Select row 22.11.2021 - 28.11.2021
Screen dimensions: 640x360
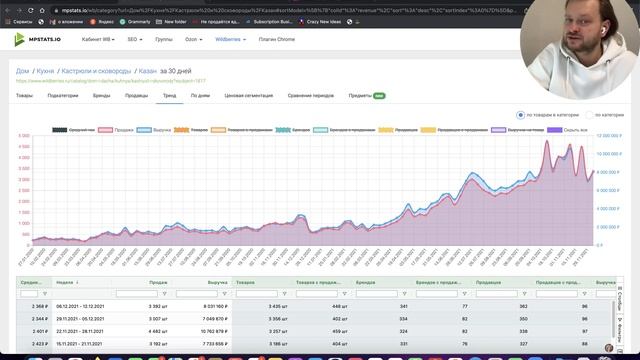point(314,331)
